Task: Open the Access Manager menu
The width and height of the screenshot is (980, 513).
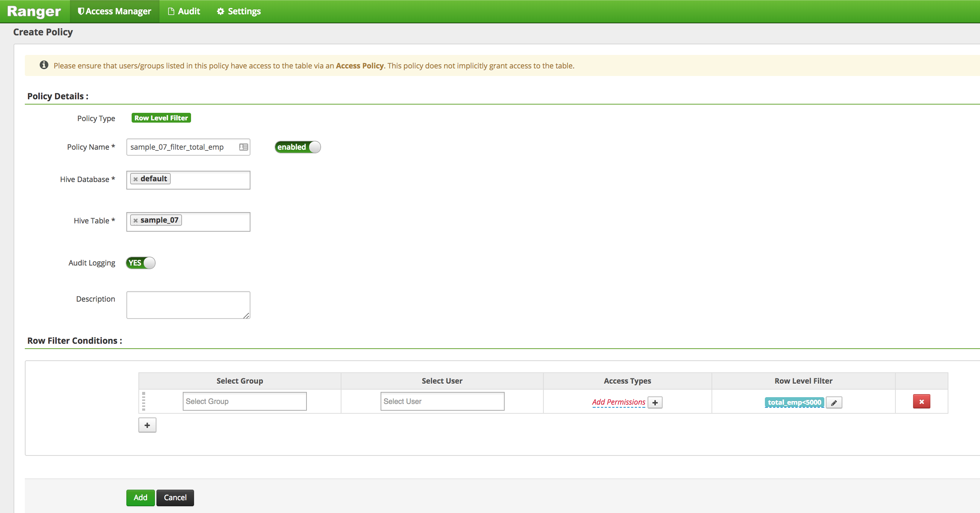Action: tap(115, 11)
